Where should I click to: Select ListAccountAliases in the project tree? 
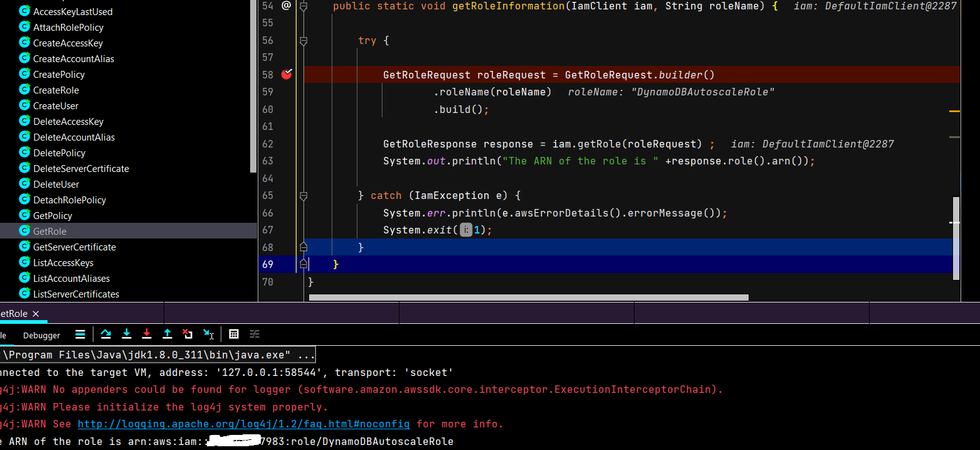[x=71, y=278]
